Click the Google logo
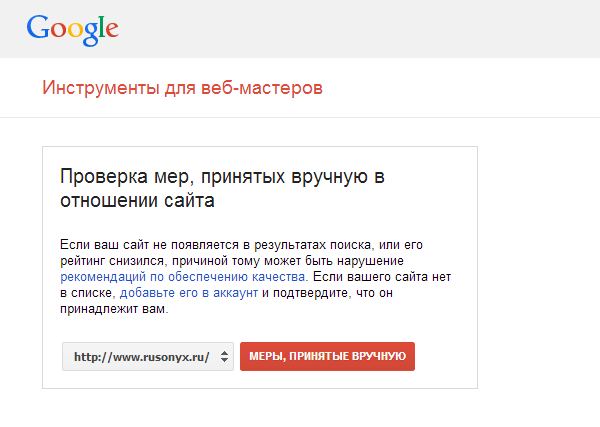 (72, 30)
